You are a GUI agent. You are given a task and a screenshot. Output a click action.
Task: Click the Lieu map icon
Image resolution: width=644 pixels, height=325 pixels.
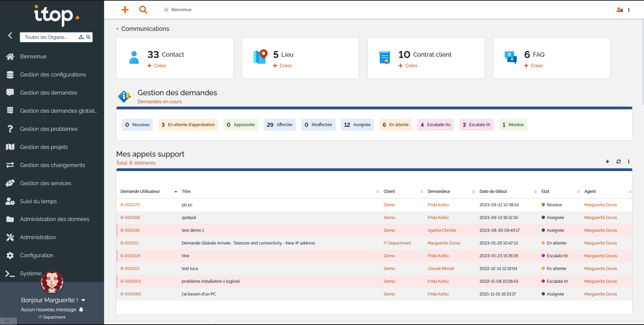pos(260,57)
